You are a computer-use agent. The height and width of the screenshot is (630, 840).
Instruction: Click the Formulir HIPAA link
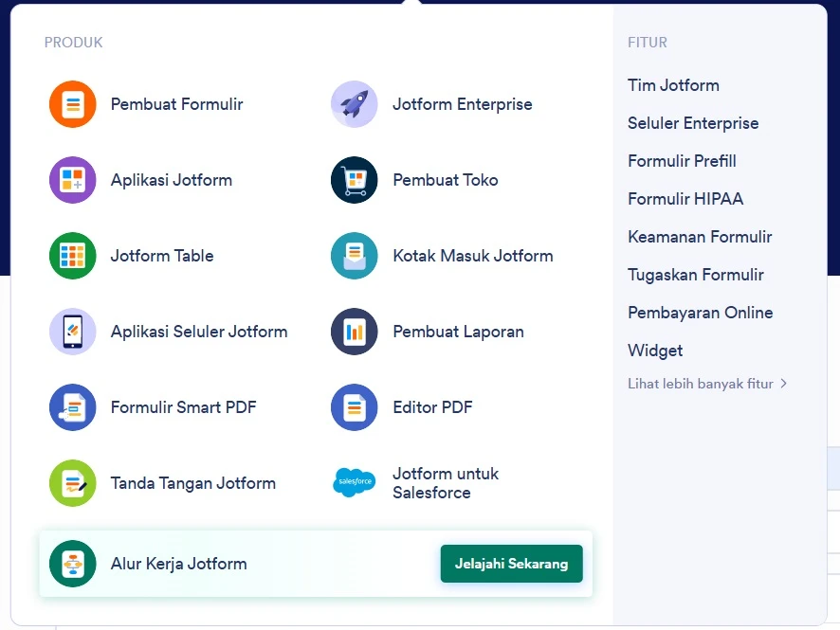685,199
